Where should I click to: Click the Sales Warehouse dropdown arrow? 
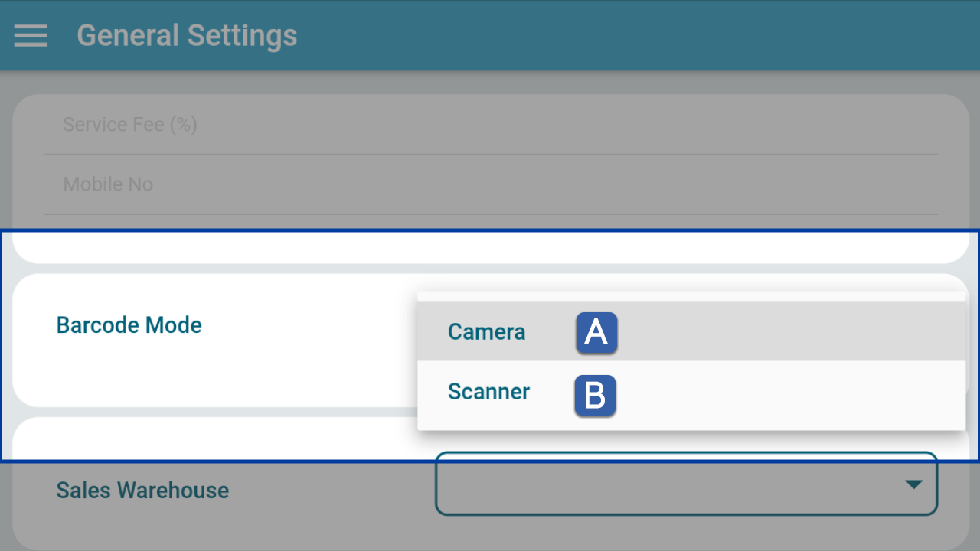[913, 484]
